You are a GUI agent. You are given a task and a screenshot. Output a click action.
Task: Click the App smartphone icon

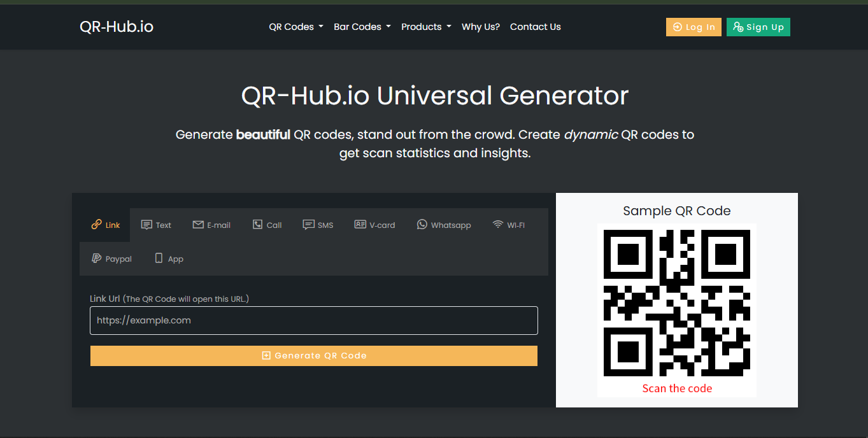[x=159, y=258]
